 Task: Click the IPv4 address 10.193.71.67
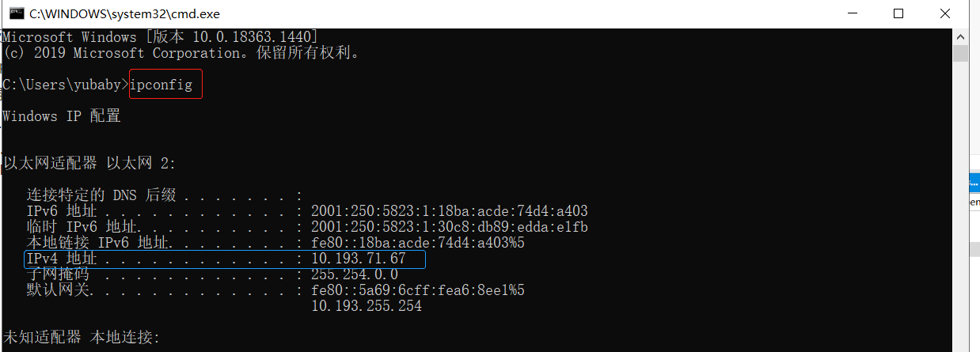point(358,259)
